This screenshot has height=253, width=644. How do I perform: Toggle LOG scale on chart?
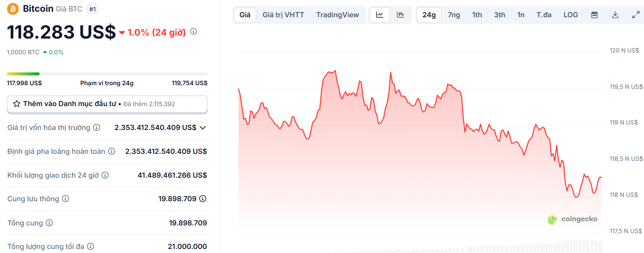(x=571, y=15)
